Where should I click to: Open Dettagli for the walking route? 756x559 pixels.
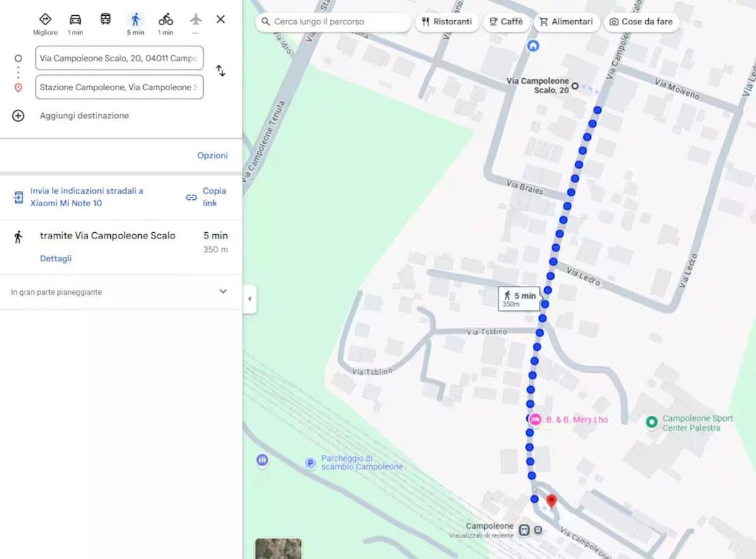coord(55,259)
